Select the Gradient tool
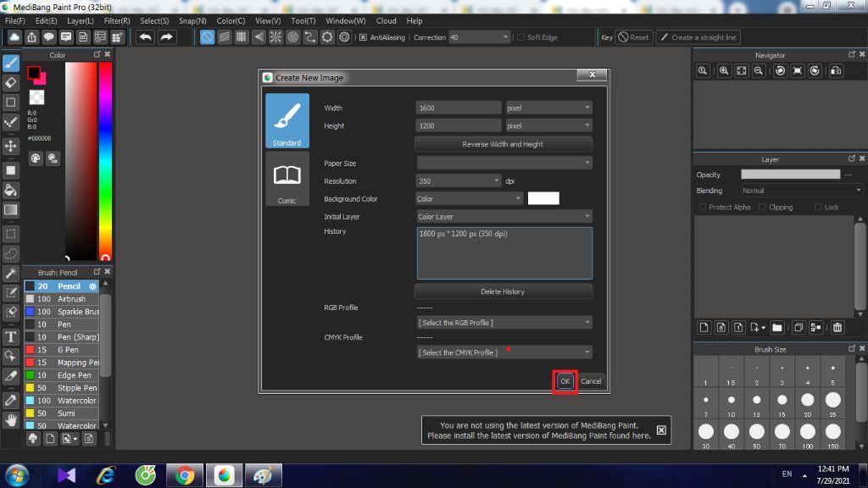 (10, 210)
